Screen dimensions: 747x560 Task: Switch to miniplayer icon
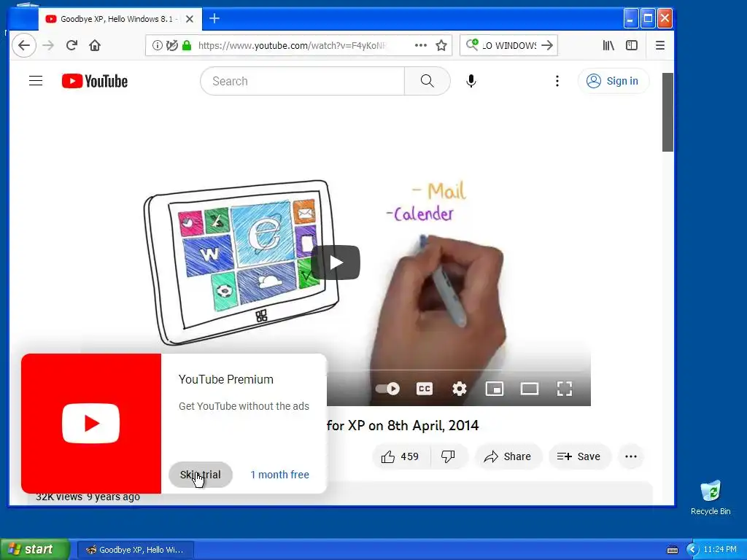[495, 389]
